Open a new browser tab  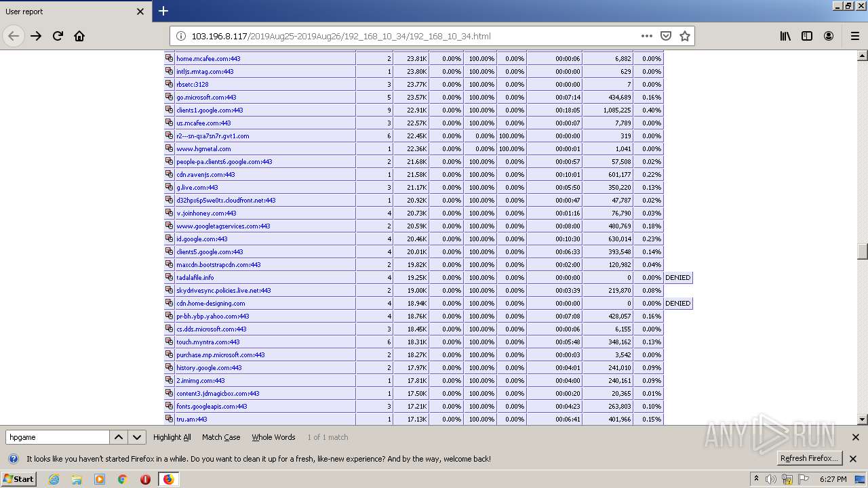point(163,11)
